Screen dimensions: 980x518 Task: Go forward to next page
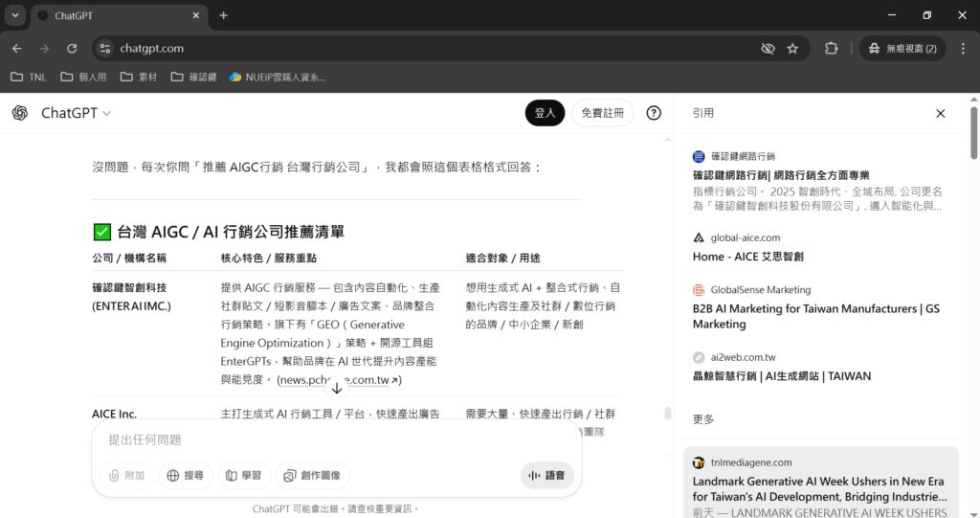pos(44,48)
